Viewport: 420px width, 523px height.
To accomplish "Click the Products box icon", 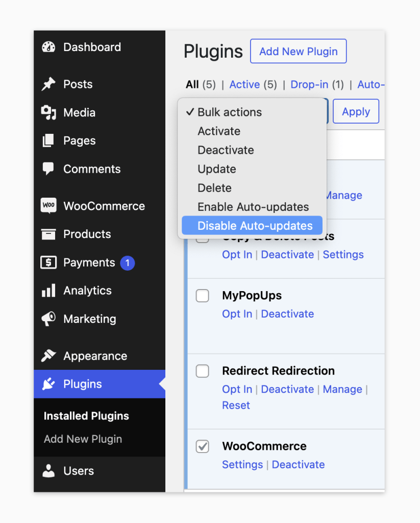I will (x=48, y=234).
